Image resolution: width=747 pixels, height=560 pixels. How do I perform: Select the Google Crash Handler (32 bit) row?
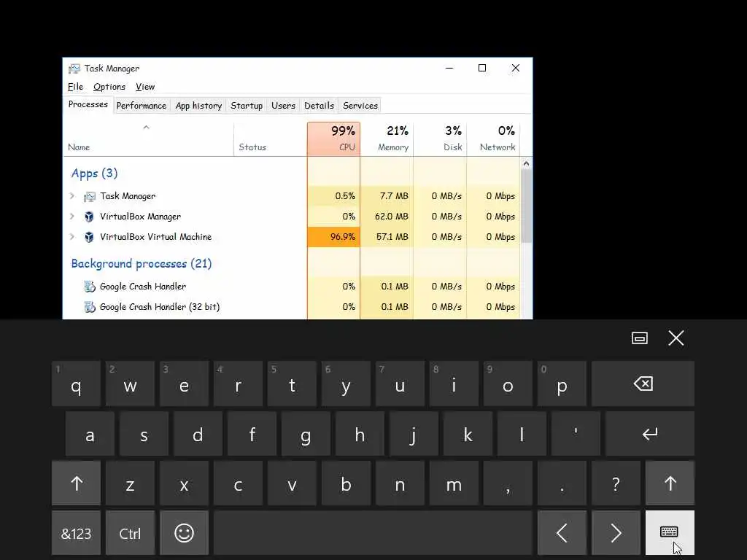[x=292, y=307]
